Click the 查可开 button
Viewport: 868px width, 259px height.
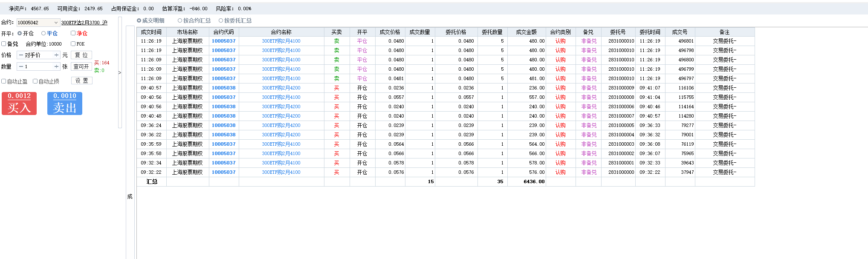pos(81,66)
